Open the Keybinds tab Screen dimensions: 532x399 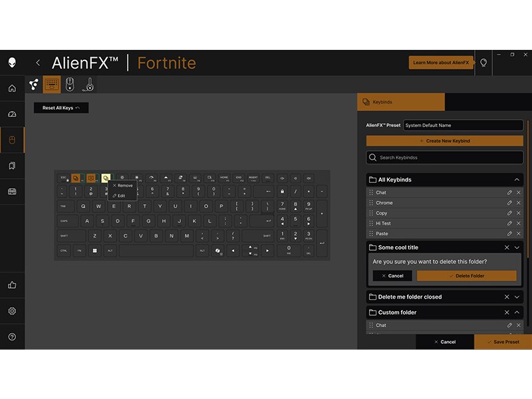pyautogui.click(x=401, y=102)
